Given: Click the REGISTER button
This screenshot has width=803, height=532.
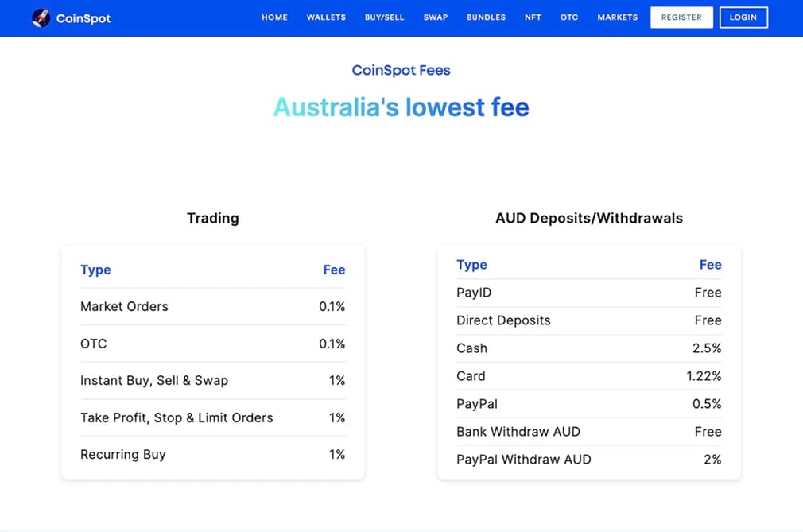Looking at the screenshot, I should 681,17.
